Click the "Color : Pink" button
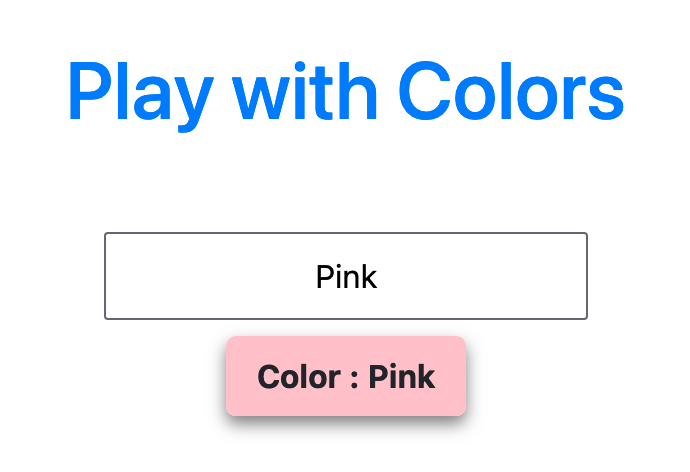The image size is (690, 472). (x=346, y=377)
